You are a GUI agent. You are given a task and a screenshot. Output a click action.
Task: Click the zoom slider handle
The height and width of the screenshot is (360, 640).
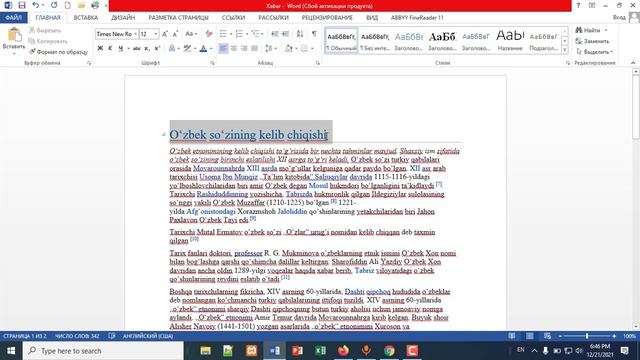click(587, 336)
